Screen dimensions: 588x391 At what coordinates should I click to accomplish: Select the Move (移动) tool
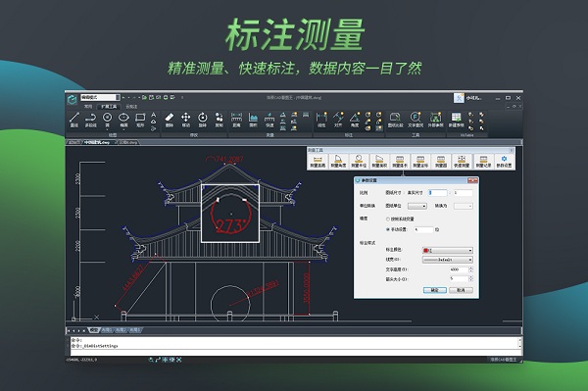click(185, 120)
